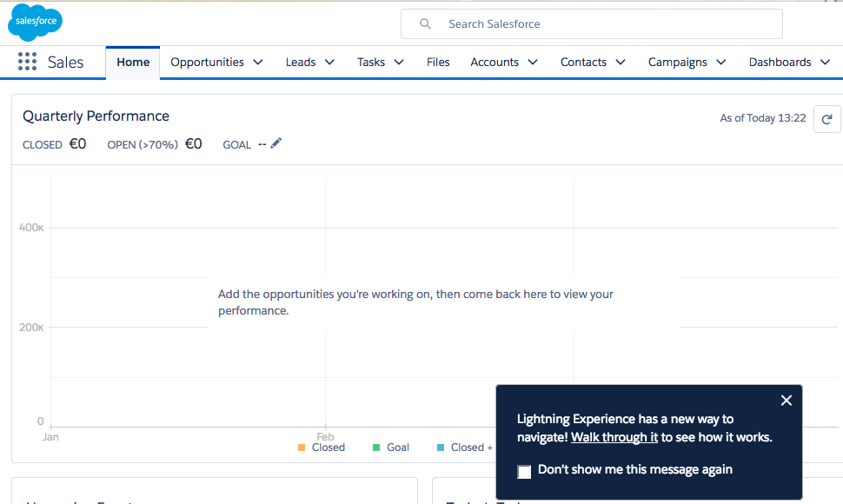
Task: Open the App Launcher grid icon
Action: coord(27,62)
